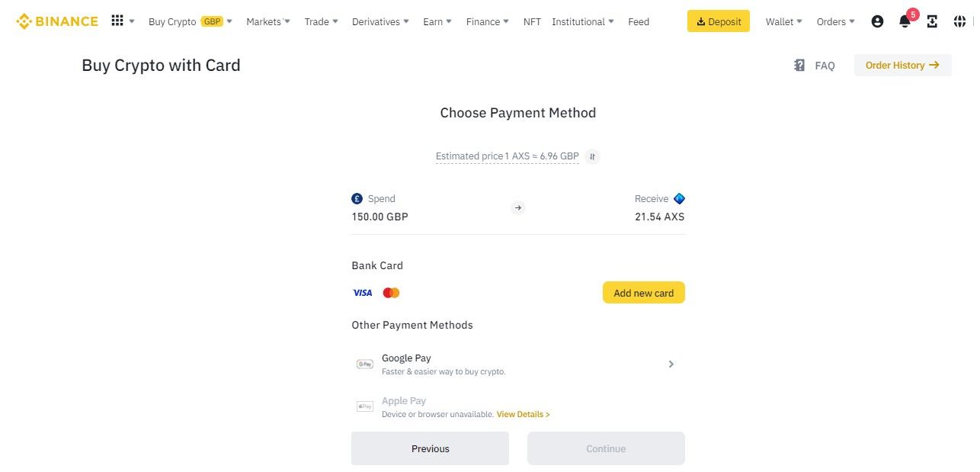Screen dimensions: 980x472
Task: Click the FAQ help icon
Action: click(799, 66)
